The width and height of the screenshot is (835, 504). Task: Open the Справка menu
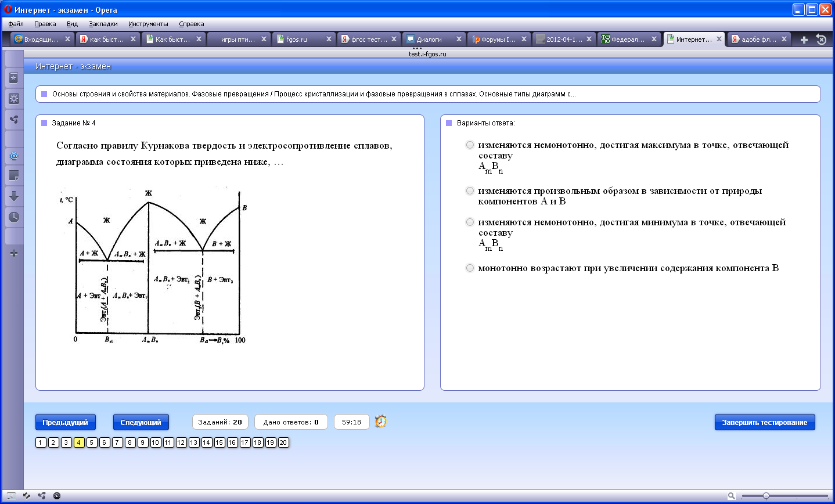(x=192, y=24)
